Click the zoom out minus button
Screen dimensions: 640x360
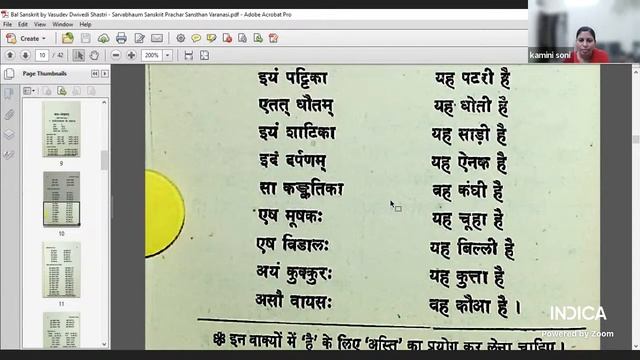pyautogui.click(x=116, y=55)
